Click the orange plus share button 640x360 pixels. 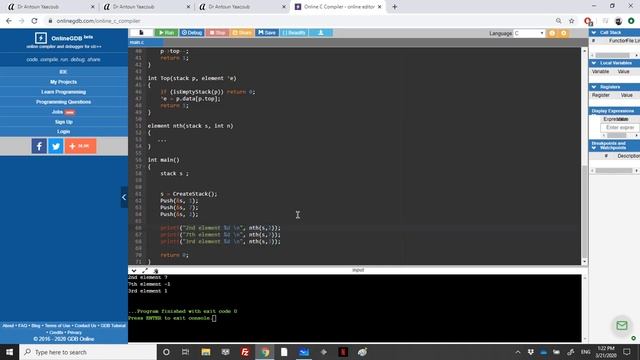80,146
